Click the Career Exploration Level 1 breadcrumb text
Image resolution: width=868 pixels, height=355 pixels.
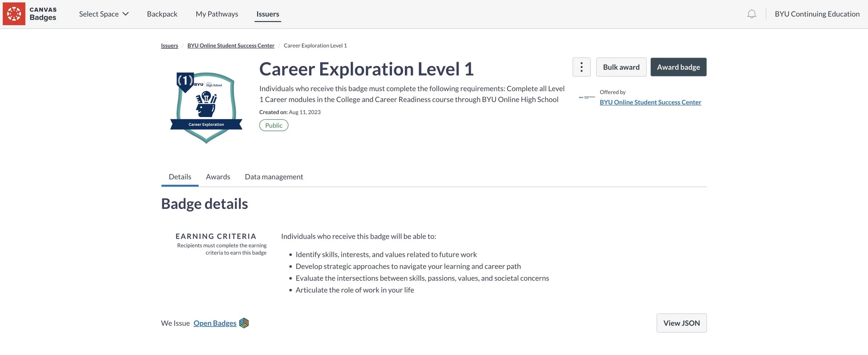pyautogui.click(x=315, y=45)
